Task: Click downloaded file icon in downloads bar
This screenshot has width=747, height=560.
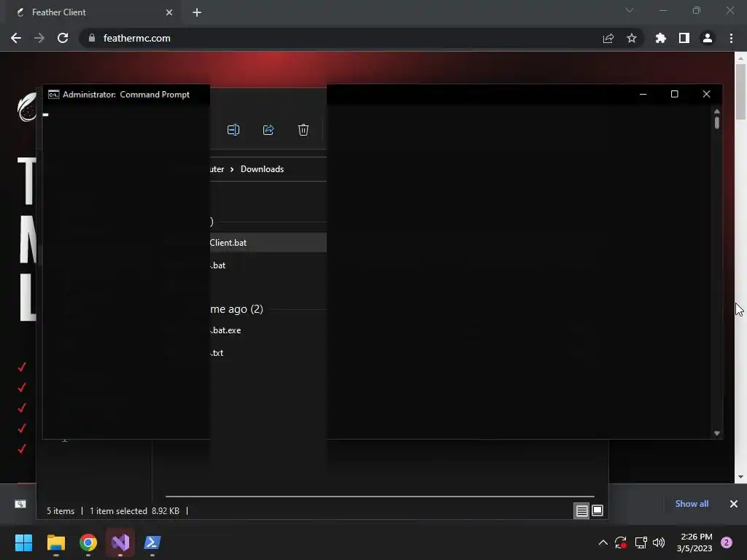Action: (20, 504)
